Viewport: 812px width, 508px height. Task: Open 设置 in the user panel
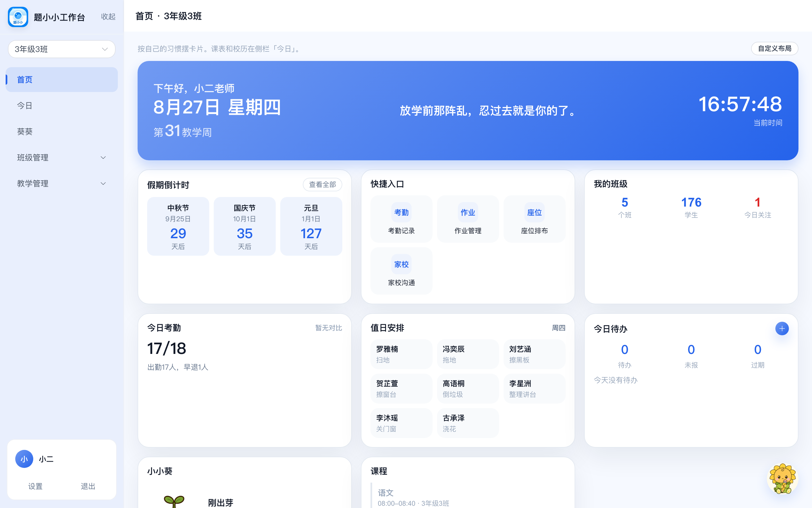(x=35, y=486)
